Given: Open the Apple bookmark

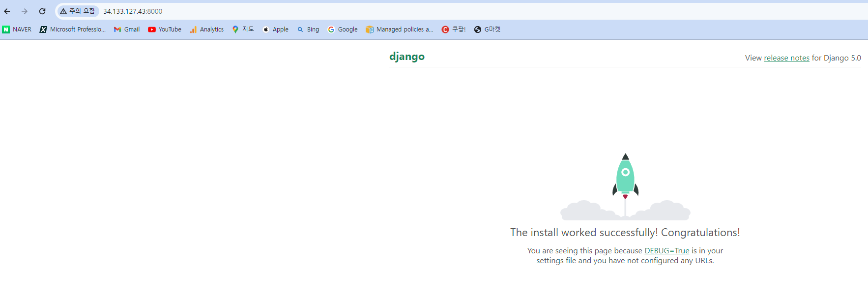Looking at the screenshot, I should tap(275, 30).
